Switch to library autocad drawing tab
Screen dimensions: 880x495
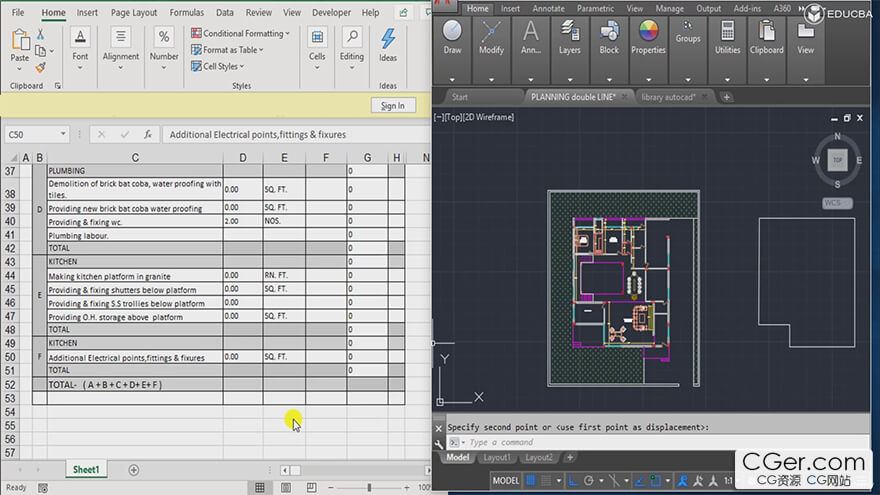click(x=668, y=97)
